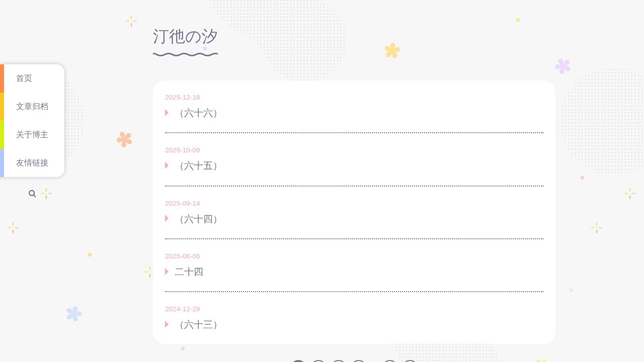Click the date 2025-12-18

[183, 98]
